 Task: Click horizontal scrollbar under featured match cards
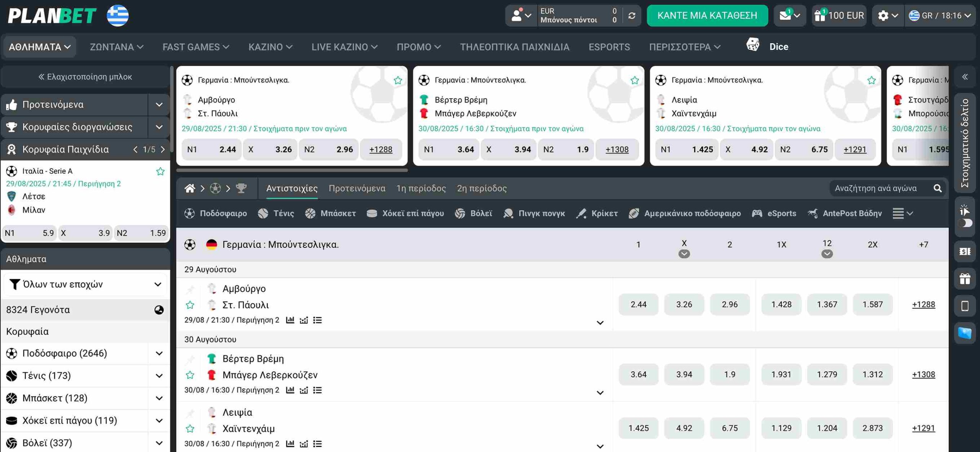[292, 170]
